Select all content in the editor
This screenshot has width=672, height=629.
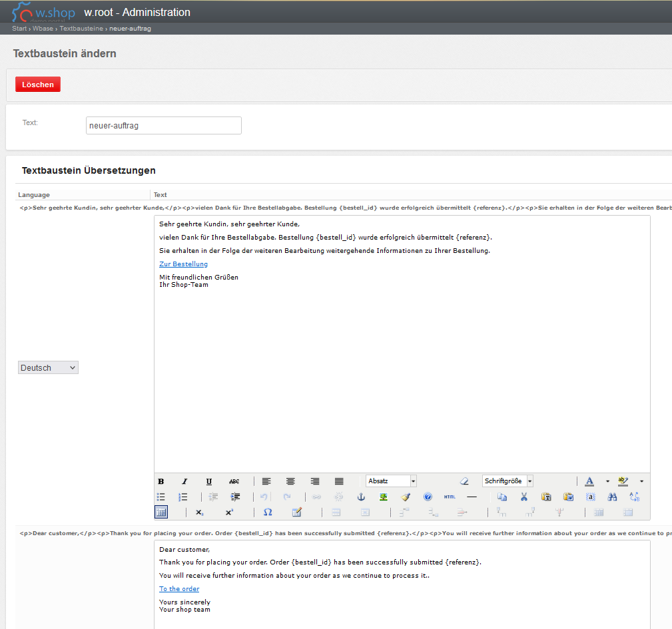click(591, 497)
